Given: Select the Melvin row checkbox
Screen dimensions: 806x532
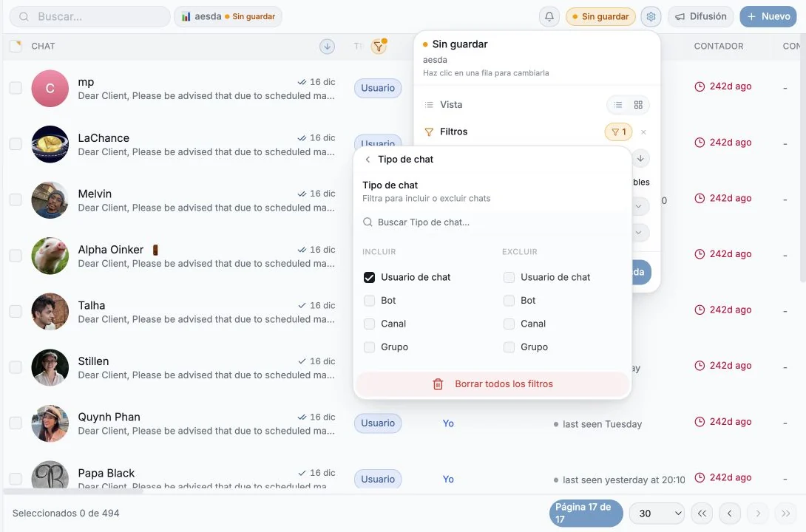Looking at the screenshot, I should tap(16, 199).
